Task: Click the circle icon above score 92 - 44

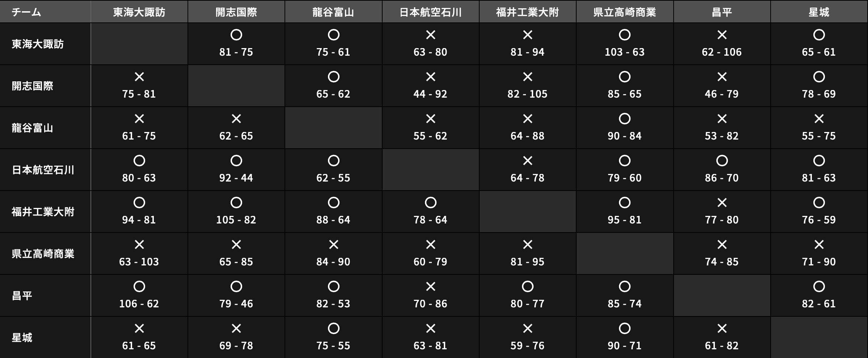Action: (236, 161)
